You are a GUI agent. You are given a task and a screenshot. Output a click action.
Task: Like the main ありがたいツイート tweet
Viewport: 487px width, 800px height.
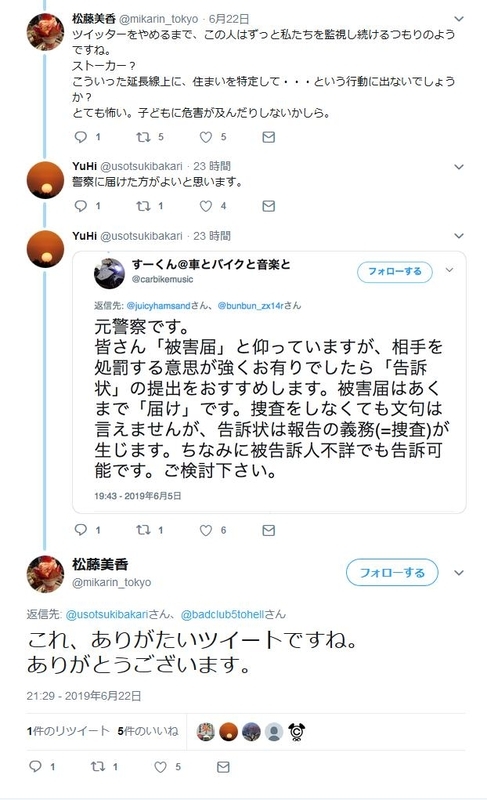coord(160,767)
